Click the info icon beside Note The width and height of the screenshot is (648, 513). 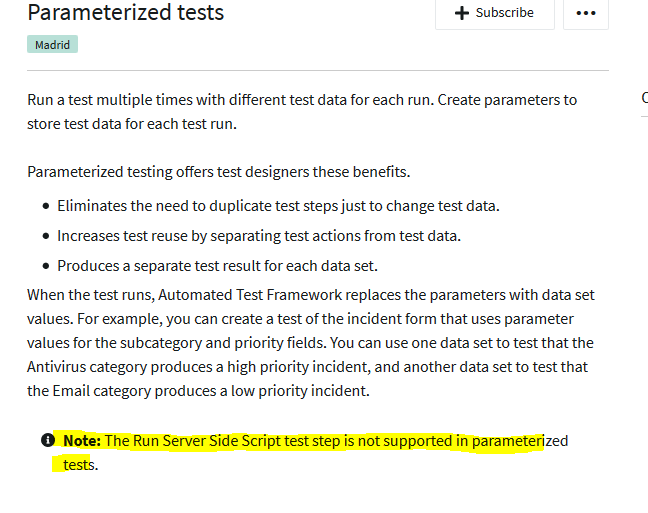[47, 440]
